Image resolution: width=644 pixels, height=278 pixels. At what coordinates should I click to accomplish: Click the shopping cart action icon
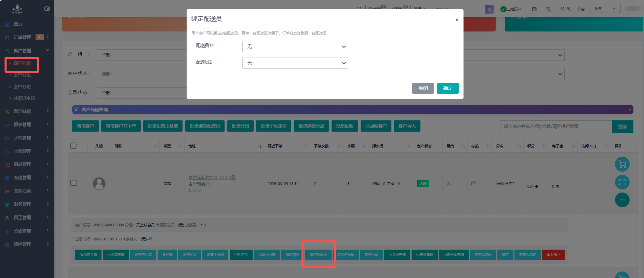(622, 164)
